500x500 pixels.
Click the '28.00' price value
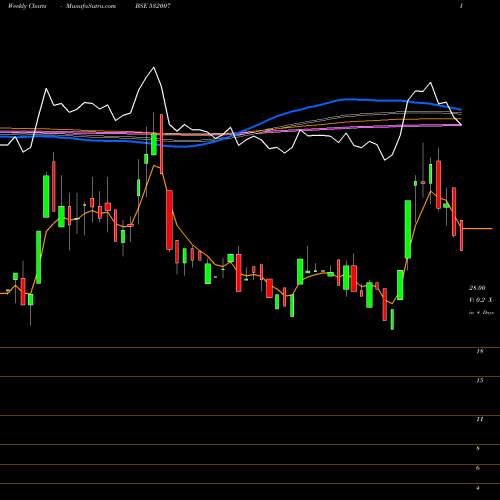(x=477, y=288)
